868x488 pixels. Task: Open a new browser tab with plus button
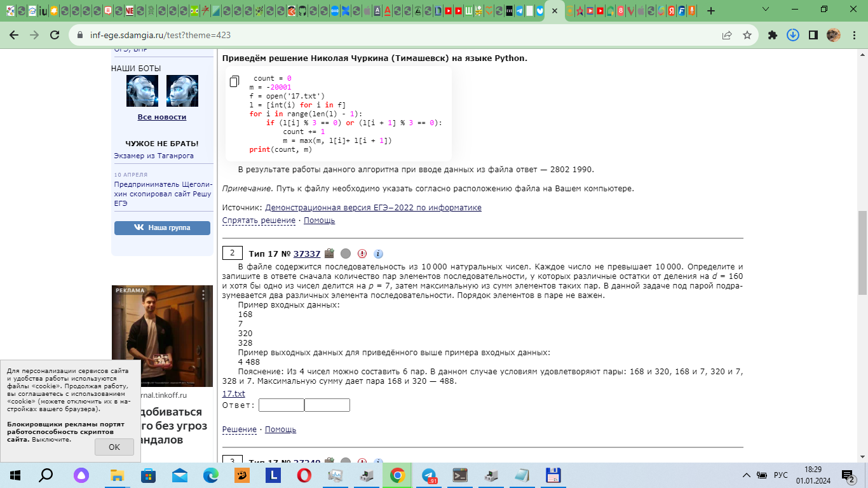711,11
